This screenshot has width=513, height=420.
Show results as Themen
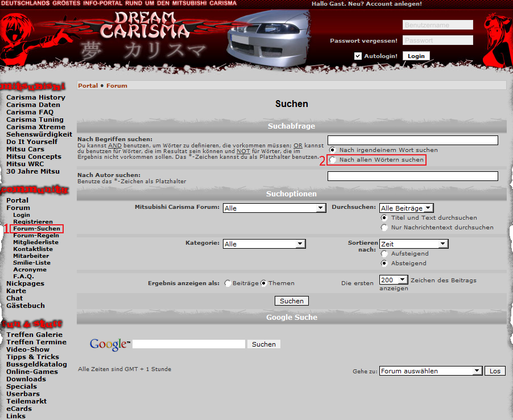pos(264,283)
